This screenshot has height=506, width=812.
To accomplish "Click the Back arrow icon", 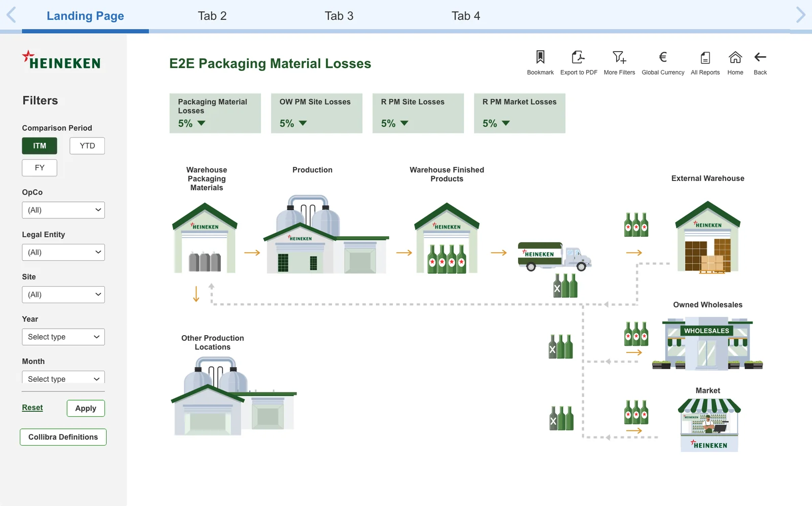I will [x=760, y=57].
